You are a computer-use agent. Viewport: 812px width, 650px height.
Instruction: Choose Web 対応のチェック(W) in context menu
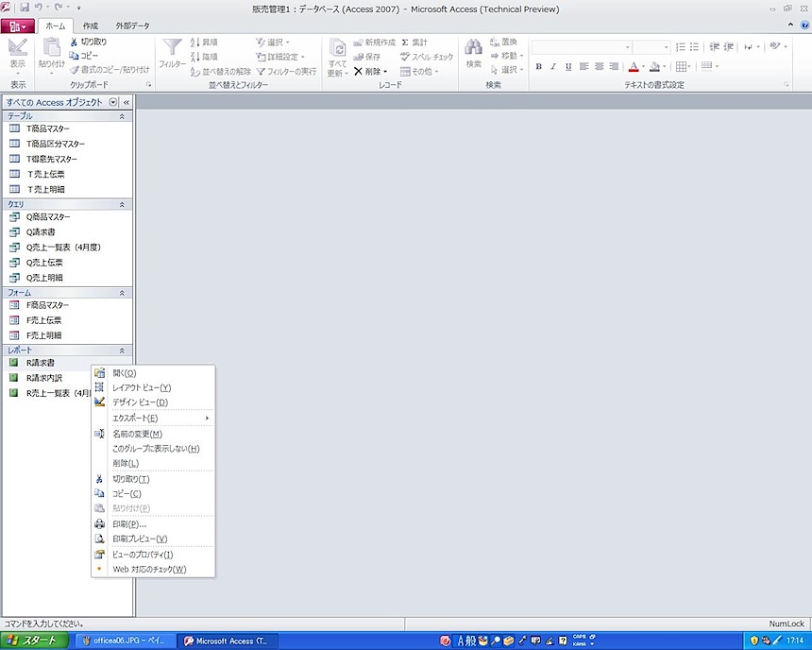pyautogui.click(x=153, y=569)
